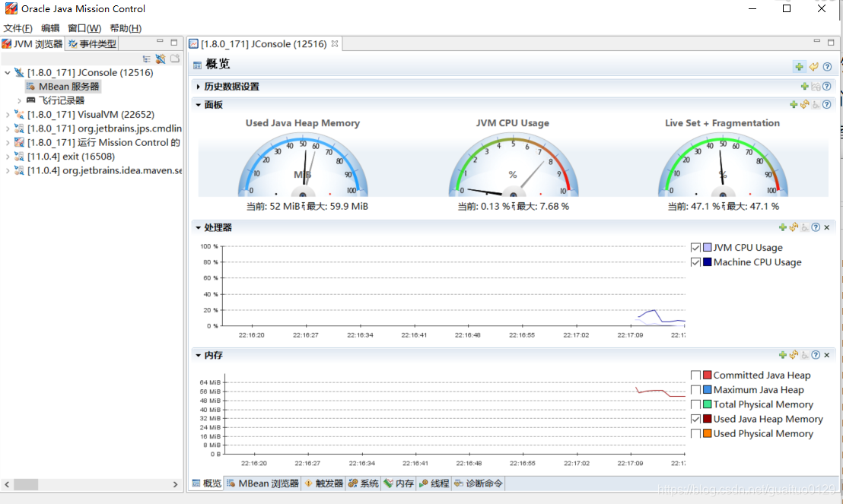The width and height of the screenshot is (843, 504).
Task: Enable Maximum Java Heap checkbox
Action: pos(695,389)
